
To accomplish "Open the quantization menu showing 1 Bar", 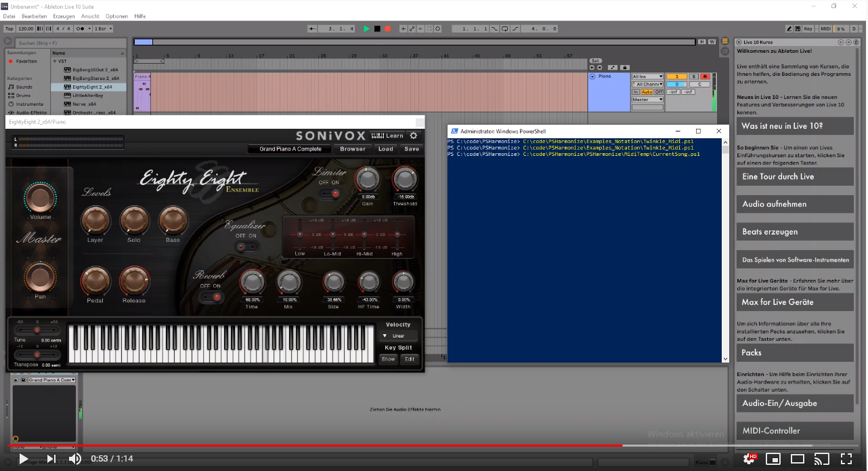I will click(103, 28).
